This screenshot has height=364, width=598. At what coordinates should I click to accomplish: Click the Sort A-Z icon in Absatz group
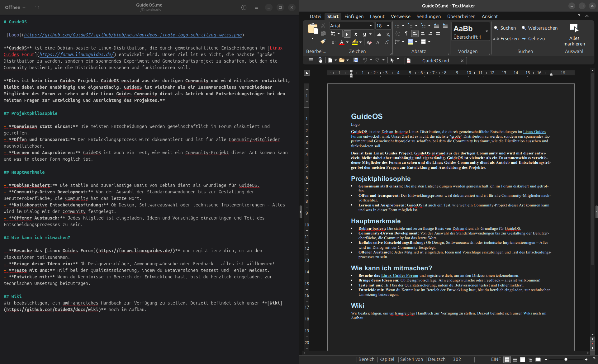pyautogui.click(x=397, y=34)
